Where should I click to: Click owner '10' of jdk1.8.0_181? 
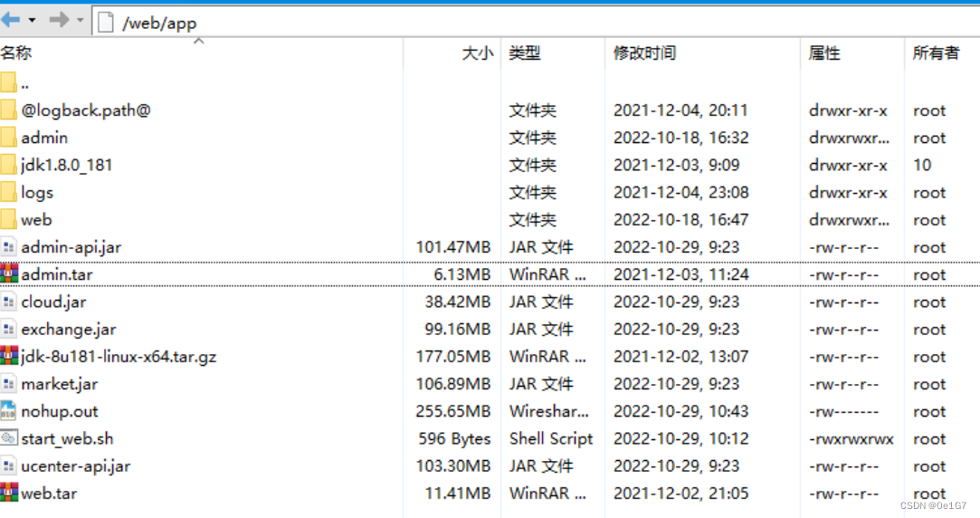(x=922, y=165)
